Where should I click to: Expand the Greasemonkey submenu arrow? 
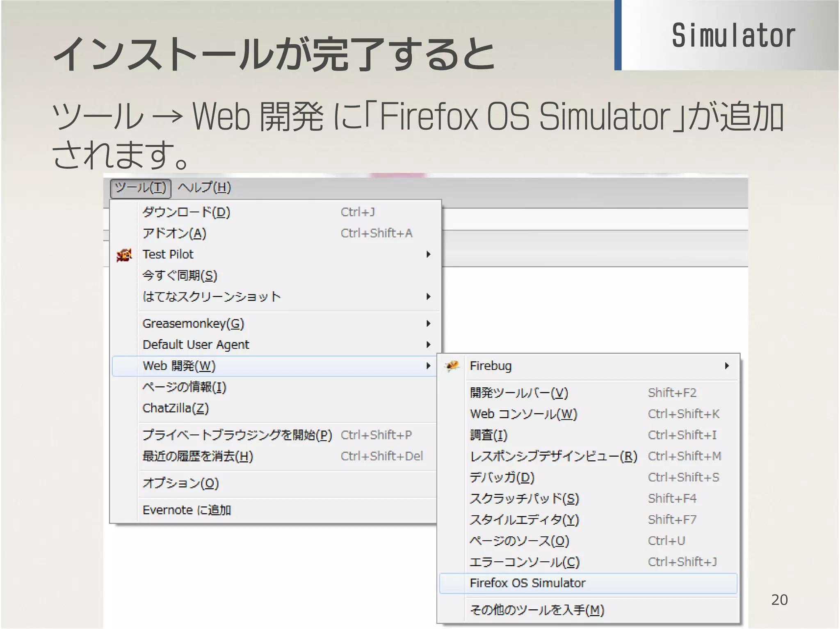(x=428, y=323)
